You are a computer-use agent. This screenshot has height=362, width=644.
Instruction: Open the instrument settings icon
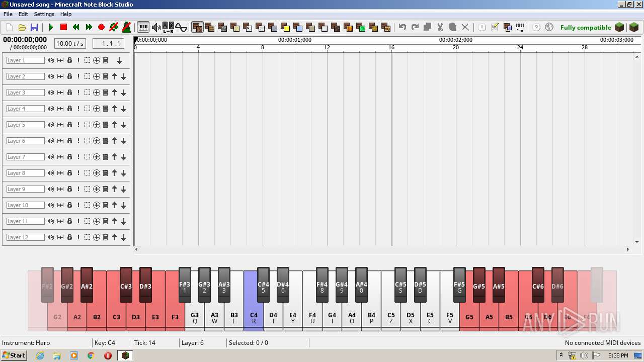507,27
